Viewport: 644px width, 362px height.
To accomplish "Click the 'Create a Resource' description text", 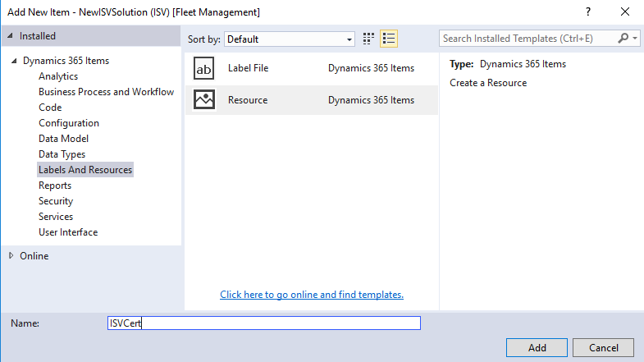I will pos(488,83).
